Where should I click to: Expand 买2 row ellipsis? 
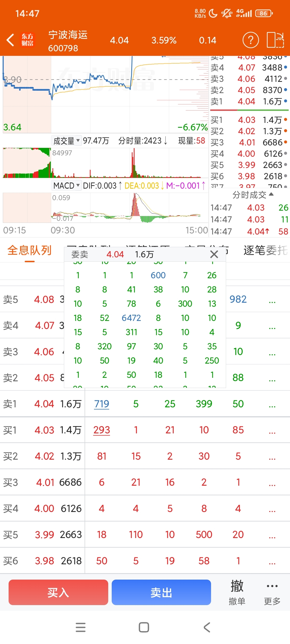(272, 457)
